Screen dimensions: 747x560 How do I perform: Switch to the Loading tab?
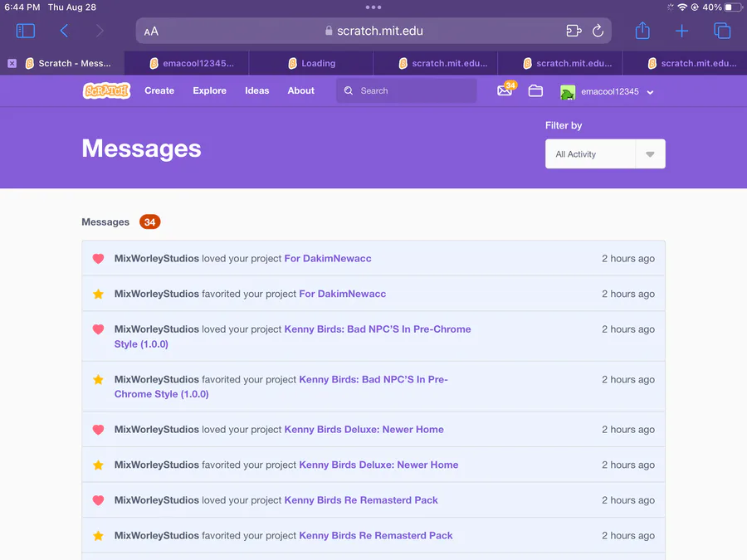311,63
